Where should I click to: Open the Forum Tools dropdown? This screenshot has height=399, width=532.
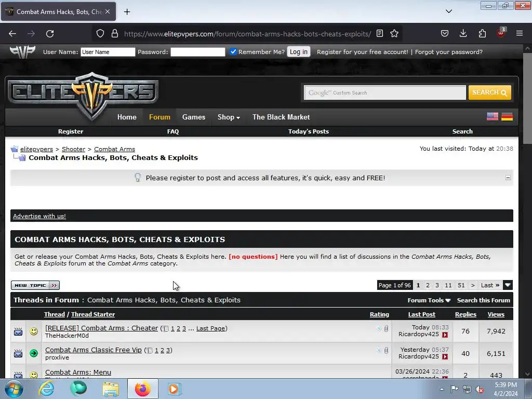[x=429, y=300]
